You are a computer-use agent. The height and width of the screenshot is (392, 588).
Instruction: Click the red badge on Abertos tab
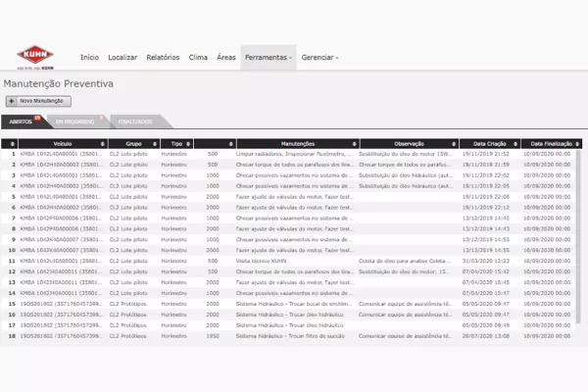pos(37,117)
